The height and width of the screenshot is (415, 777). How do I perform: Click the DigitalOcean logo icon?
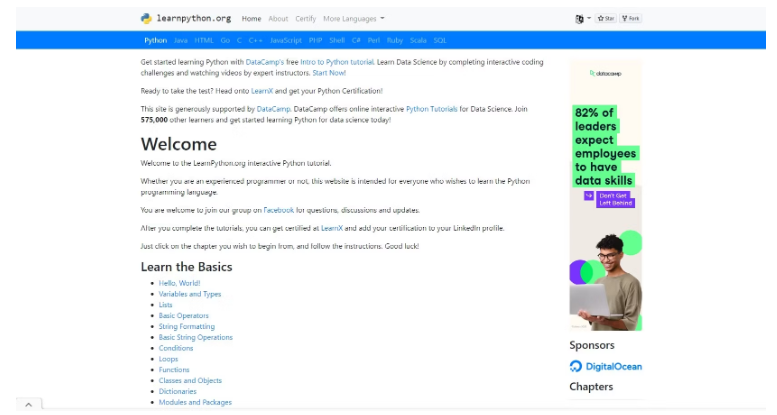[x=576, y=367]
